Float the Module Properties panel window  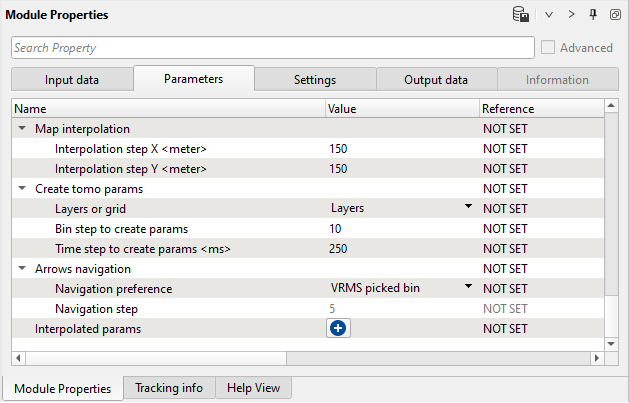[x=614, y=15]
